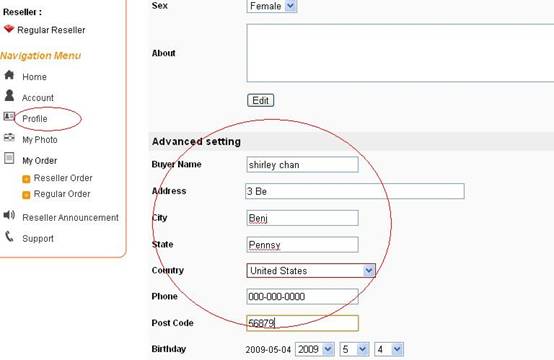
Task: Click the Home house icon
Action: coord(9,75)
